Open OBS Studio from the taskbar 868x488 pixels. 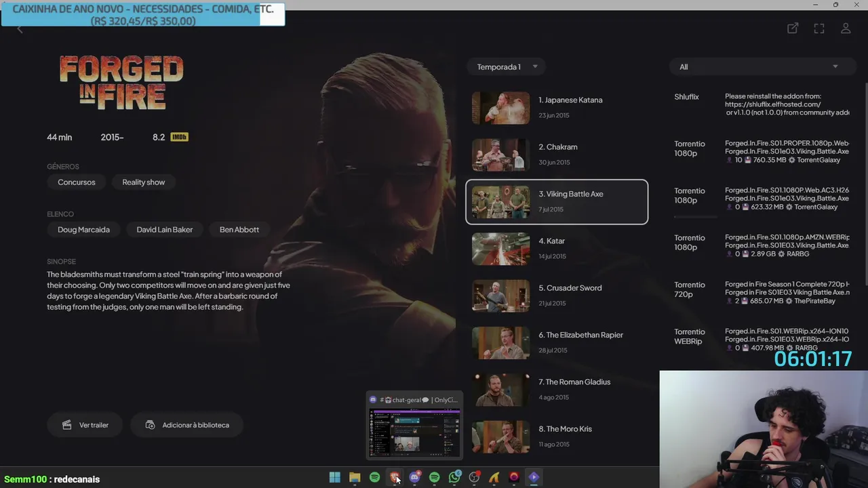click(x=474, y=477)
